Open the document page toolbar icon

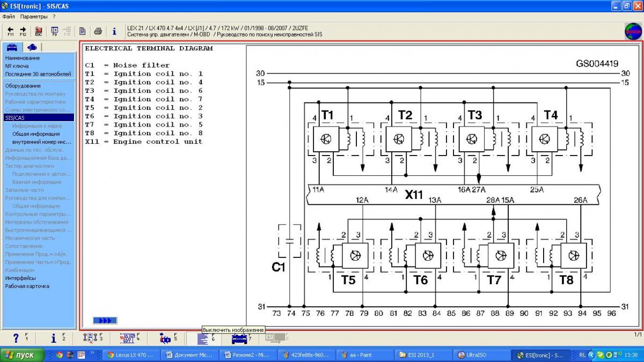pyautogui.click(x=83, y=31)
